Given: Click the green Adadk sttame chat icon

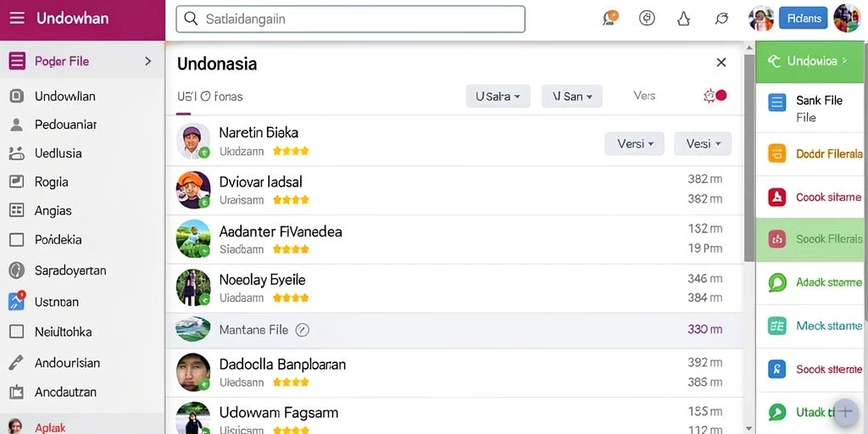Looking at the screenshot, I should coord(777,282).
